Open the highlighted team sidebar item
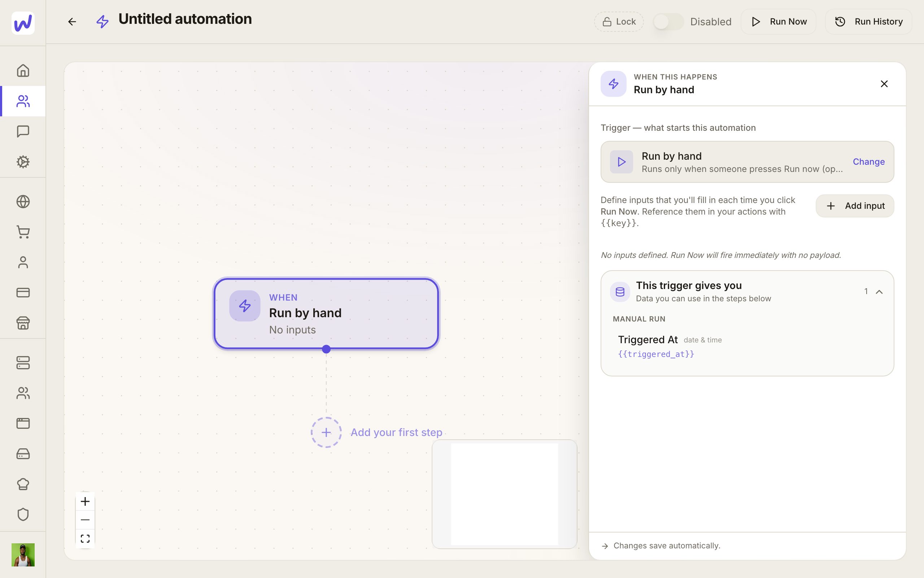Screen dimensions: 924x578 tap(23, 101)
